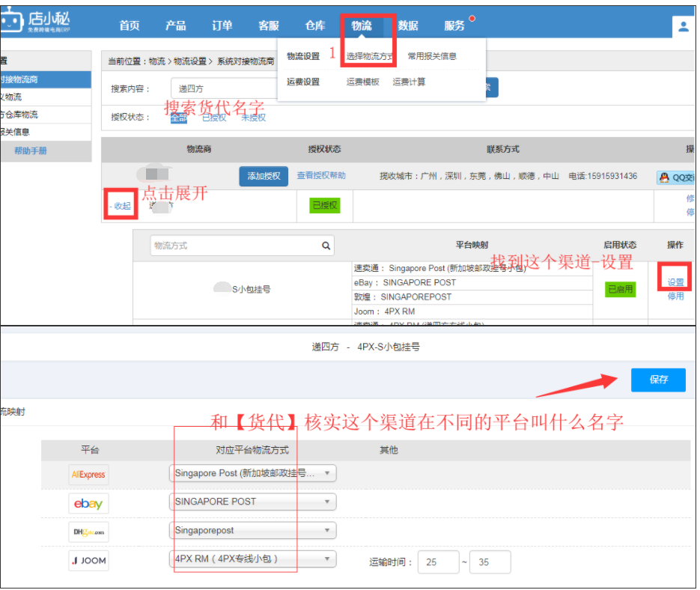Open the eBay SINGAPORE POST dropdown

tap(253, 502)
